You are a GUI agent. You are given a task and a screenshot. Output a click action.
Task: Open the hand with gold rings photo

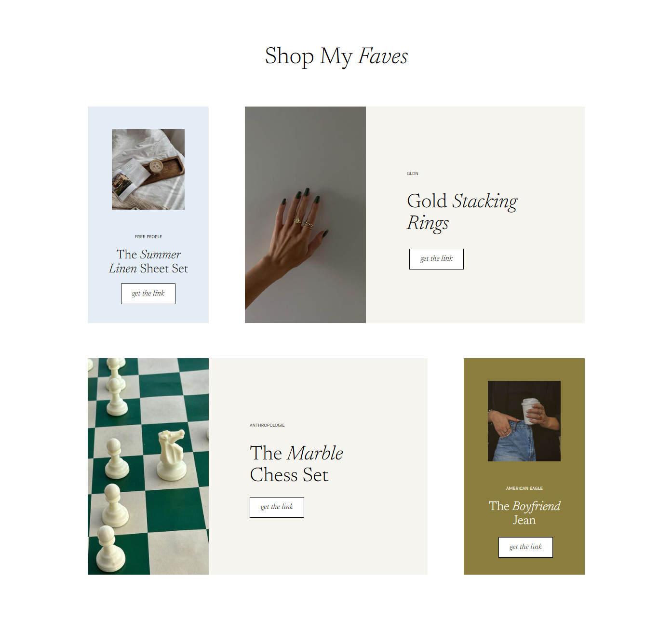[305, 215]
